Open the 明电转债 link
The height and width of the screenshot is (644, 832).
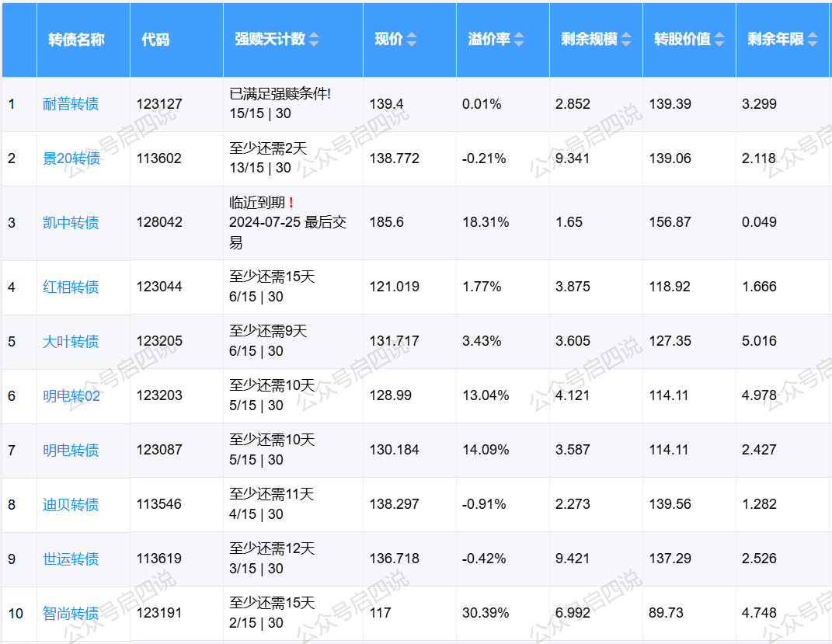(71, 451)
